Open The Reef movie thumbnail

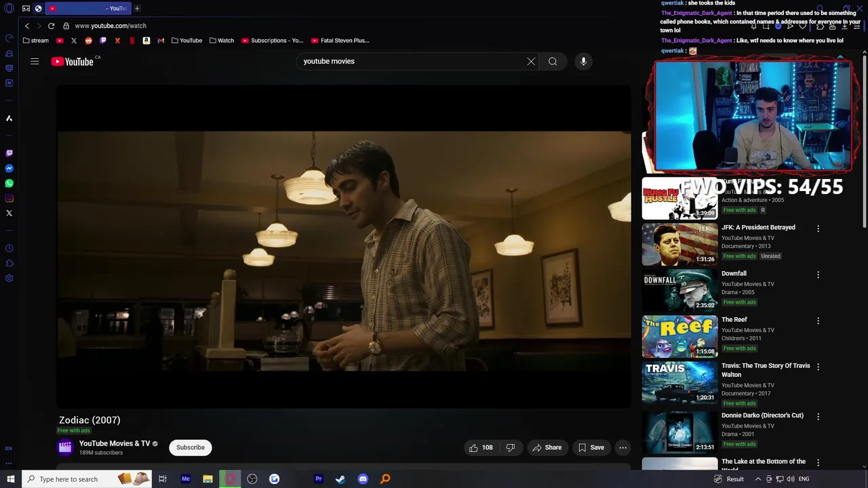pyautogui.click(x=679, y=337)
